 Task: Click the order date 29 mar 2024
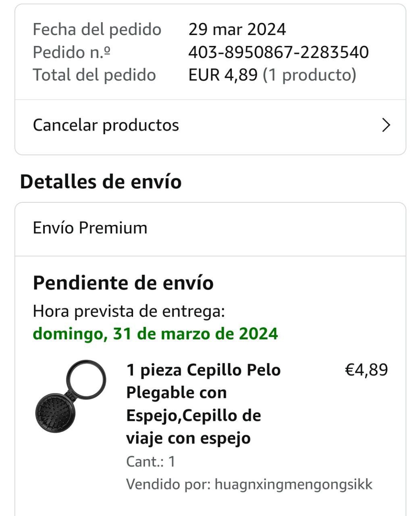(x=237, y=29)
